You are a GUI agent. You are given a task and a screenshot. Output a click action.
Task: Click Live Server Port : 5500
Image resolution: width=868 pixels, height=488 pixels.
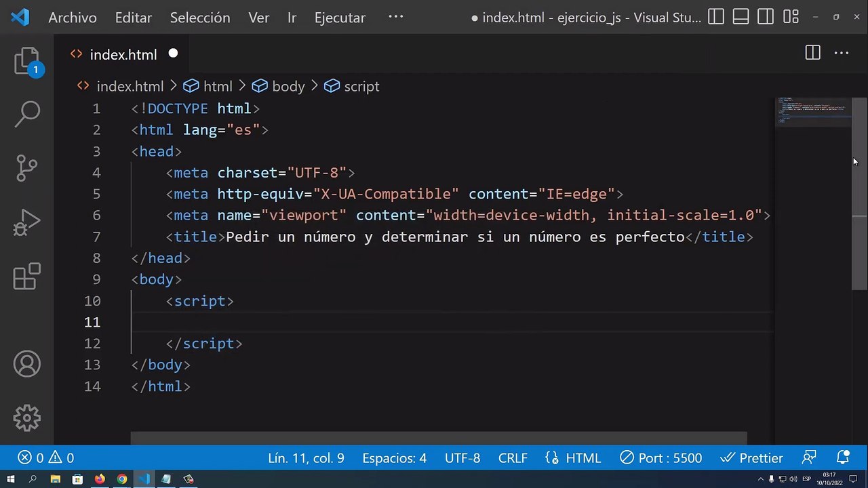pyautogui.click(x=661, y=457)
